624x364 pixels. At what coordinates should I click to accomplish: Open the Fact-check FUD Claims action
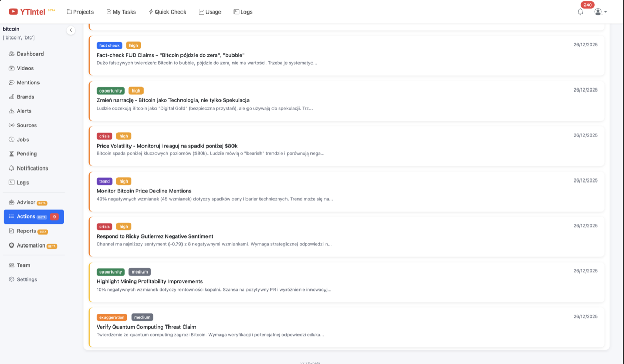coord(171,55)
